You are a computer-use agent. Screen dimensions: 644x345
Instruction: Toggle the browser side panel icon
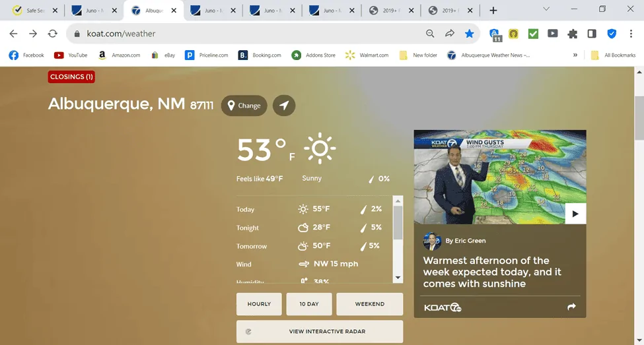click(592, 34)
